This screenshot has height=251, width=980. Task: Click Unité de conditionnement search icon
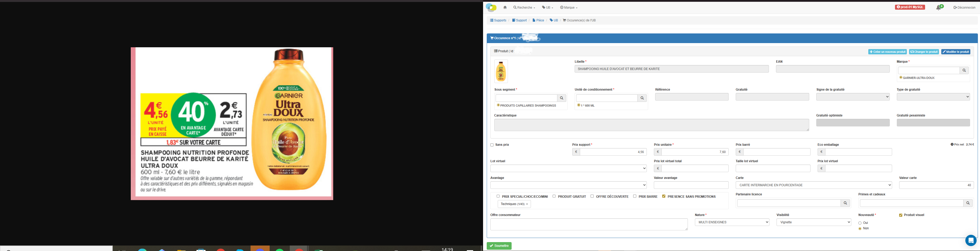[642, 98]
